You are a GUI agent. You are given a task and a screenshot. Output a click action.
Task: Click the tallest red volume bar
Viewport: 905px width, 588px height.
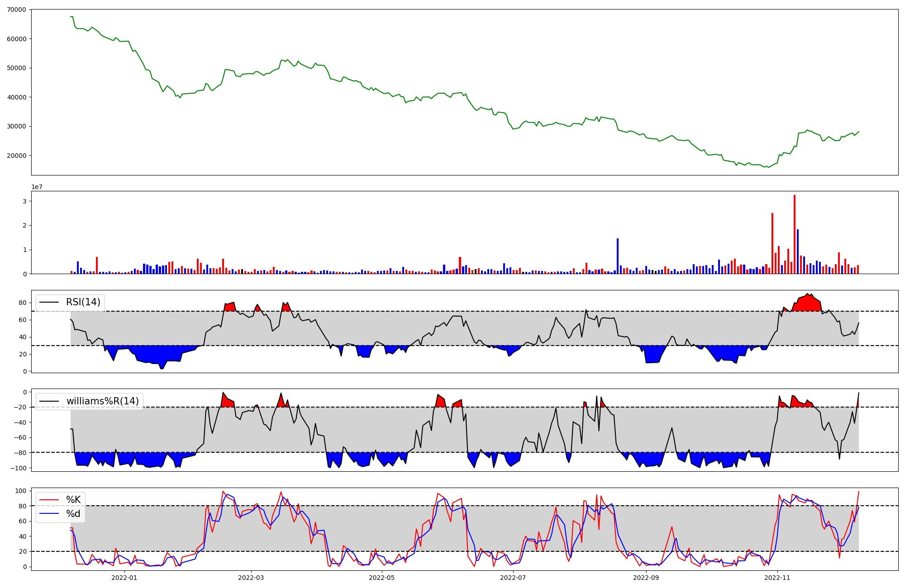click(795, 235)
